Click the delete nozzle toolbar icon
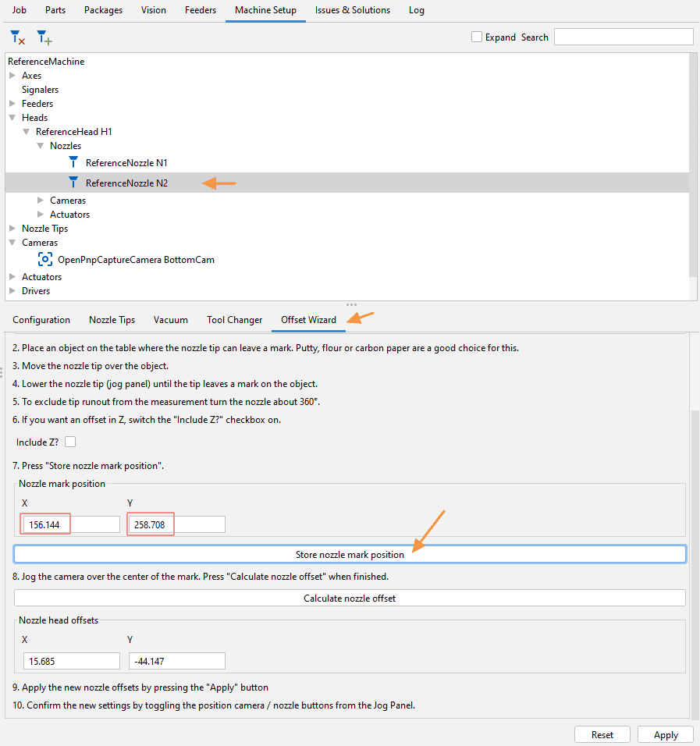Image resolution: width=700 pixels, height=746 pixels. [x=17, y=37]
